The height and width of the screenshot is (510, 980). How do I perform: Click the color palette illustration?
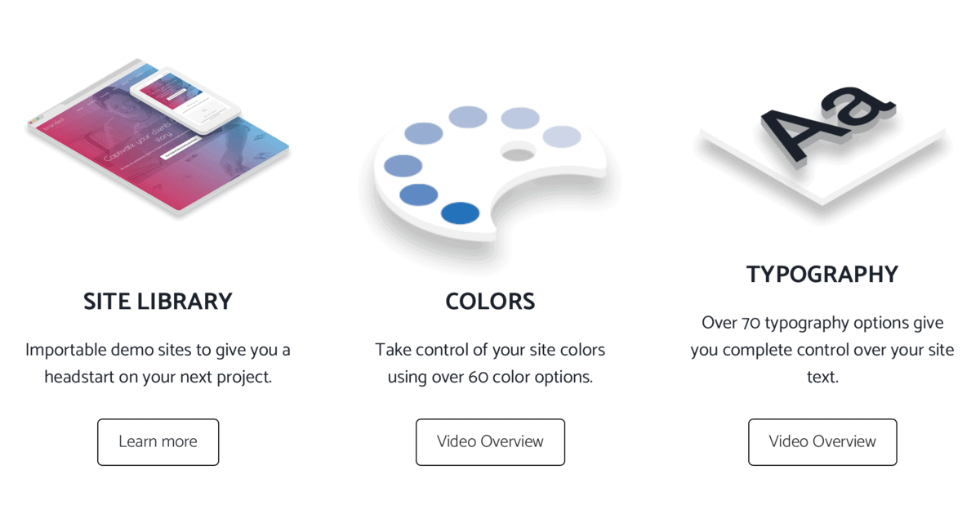[x=490, y=173]
